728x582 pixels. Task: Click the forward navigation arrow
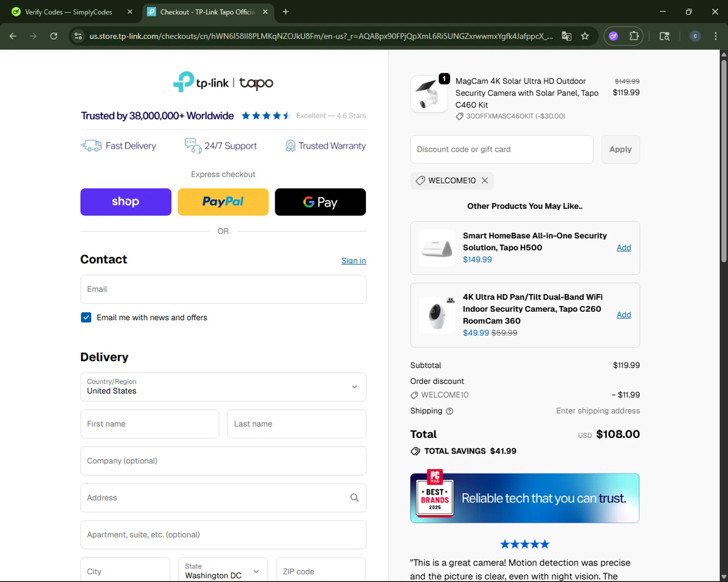[33, 36]
